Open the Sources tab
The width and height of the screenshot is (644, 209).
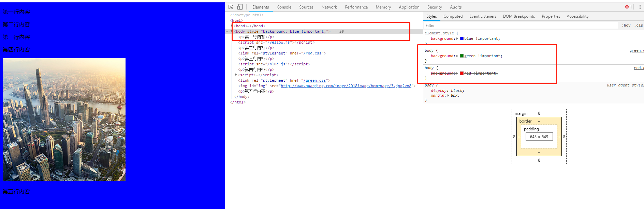[306, 7]
